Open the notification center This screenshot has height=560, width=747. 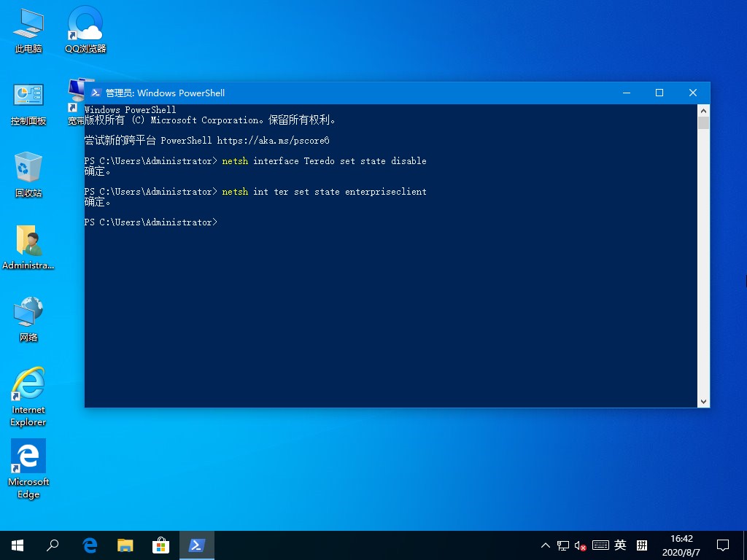pos(723,545)
